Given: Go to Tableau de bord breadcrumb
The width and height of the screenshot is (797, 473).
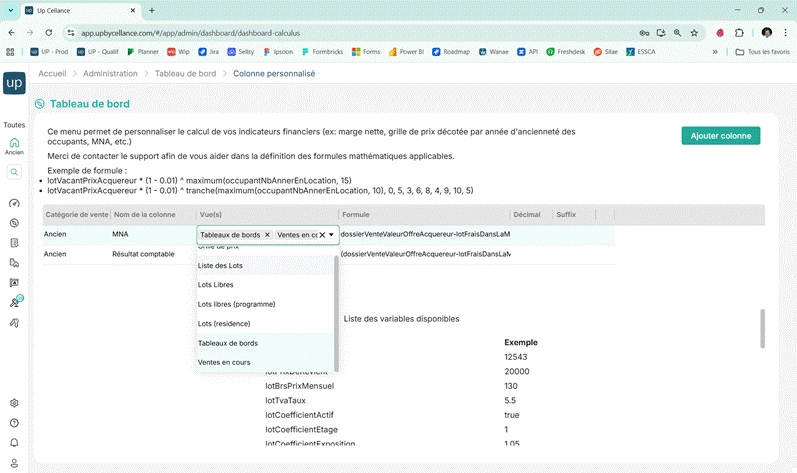Looking at the screenshot, I should pyautogui.click(x=186, y=74).
